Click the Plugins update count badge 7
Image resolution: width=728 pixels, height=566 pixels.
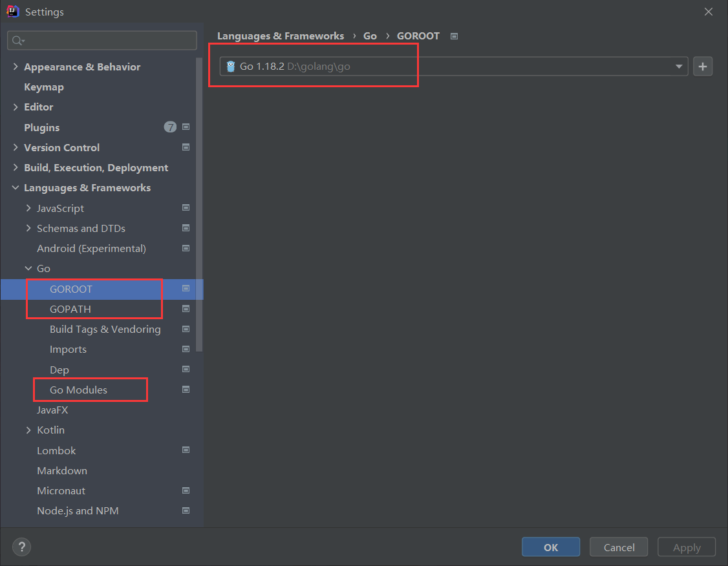click(170, 127)
